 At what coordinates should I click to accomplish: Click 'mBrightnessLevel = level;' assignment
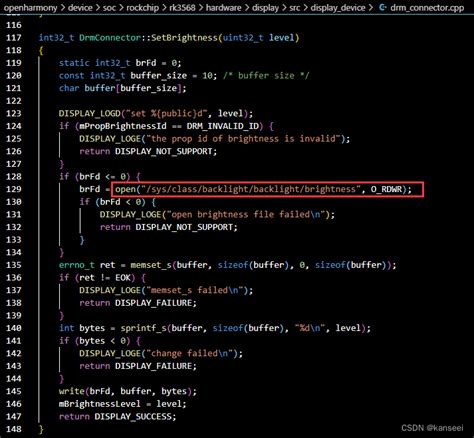click(122, 404)
